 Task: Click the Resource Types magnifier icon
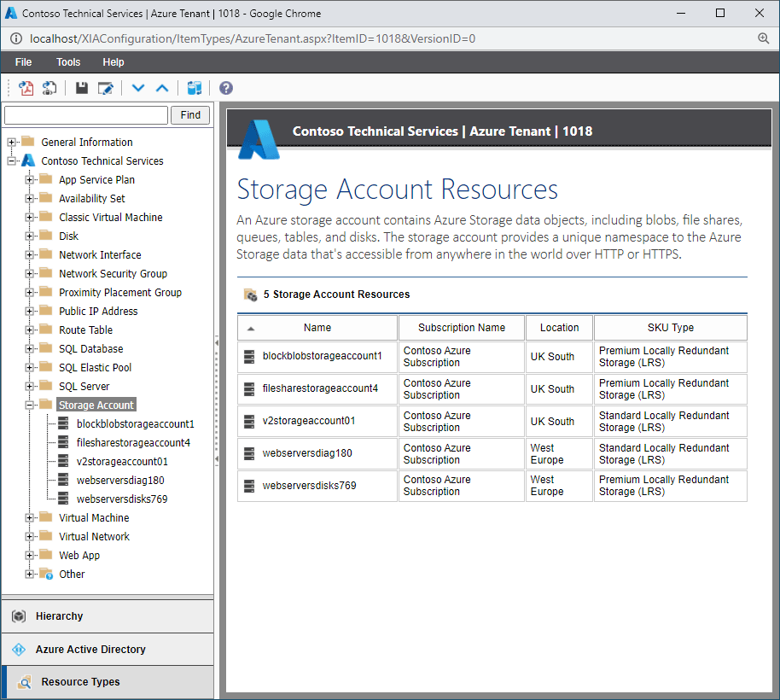(25, 682)
